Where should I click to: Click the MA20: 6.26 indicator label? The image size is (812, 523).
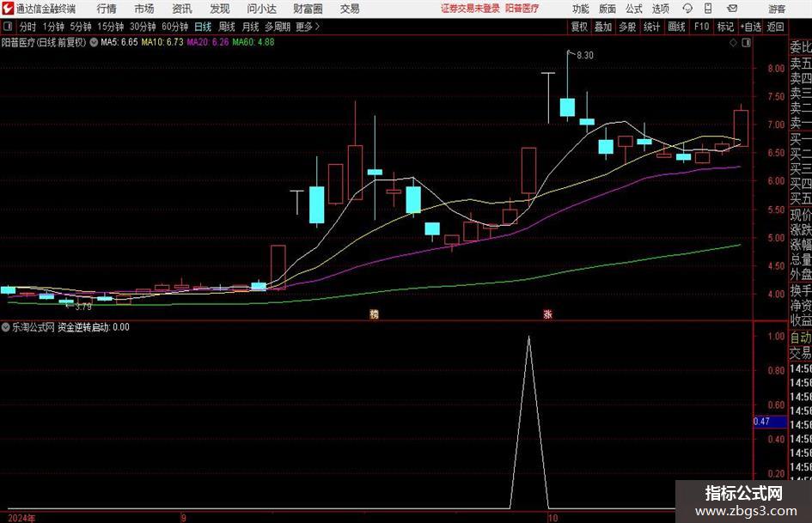[208, 42]
